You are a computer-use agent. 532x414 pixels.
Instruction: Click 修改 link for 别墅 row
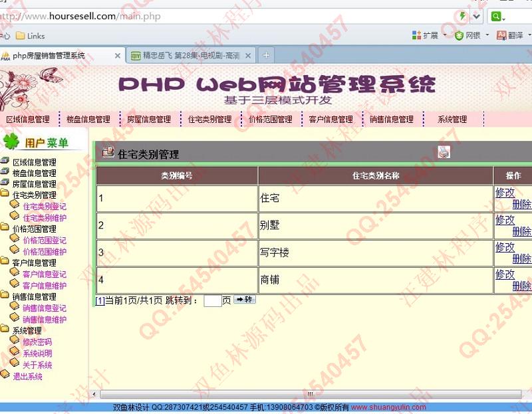click(505, 220)
